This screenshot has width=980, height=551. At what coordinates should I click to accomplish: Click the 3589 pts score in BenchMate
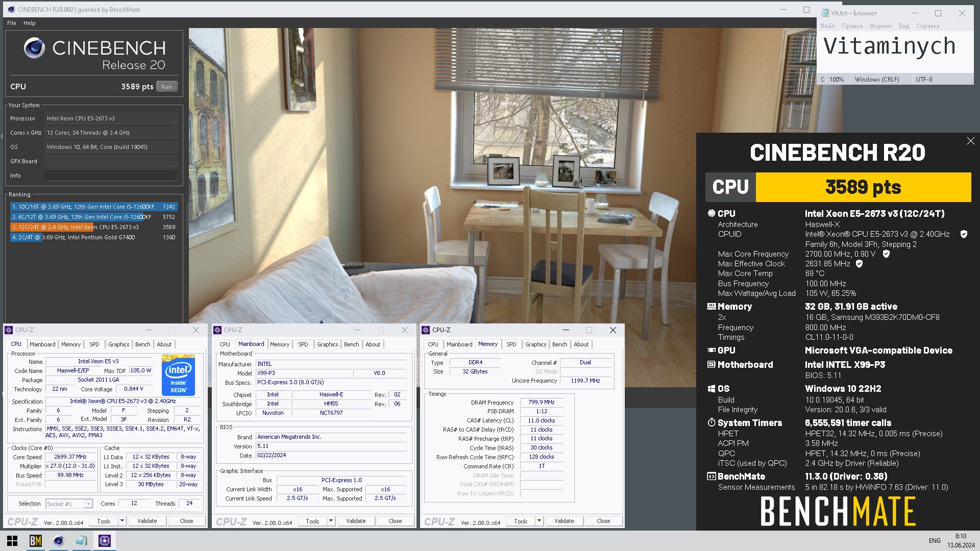(x=863, y=187)
